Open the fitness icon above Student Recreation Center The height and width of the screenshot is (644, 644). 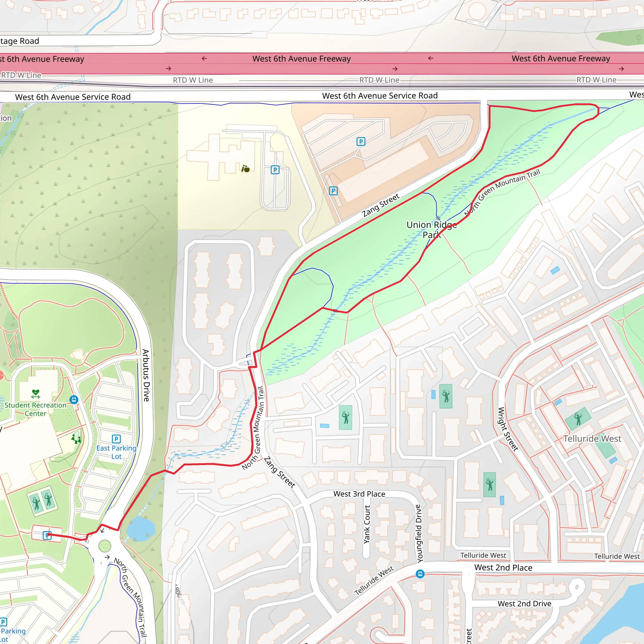click(x=36, y=394)
